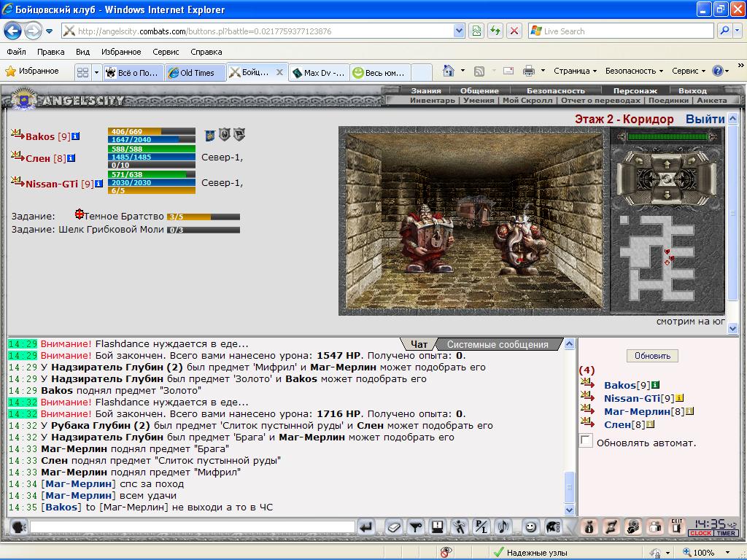Open address bar URL dropdown

pyautogui.click(x=459, y=31)
